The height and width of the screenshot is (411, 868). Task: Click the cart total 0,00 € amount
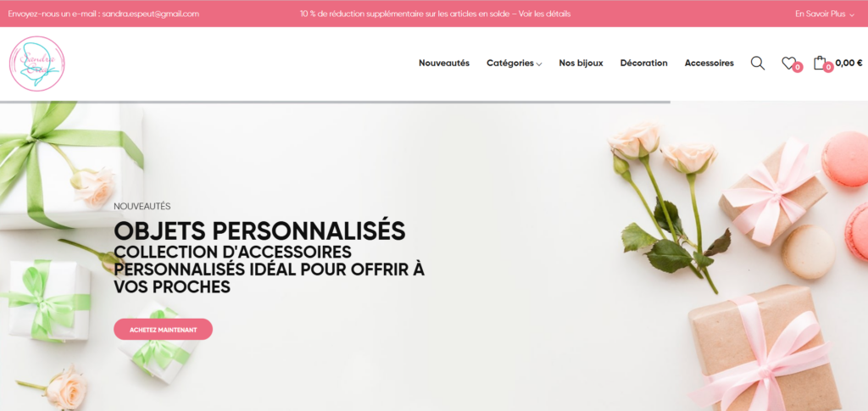[x=849, y=63]
